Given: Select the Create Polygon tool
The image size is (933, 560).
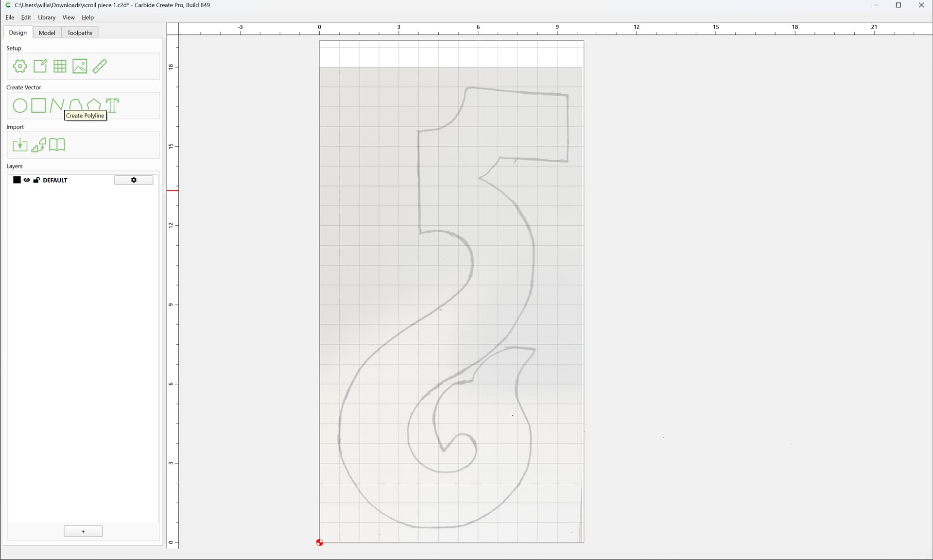Looking at the screenshot, I should 94,104.
